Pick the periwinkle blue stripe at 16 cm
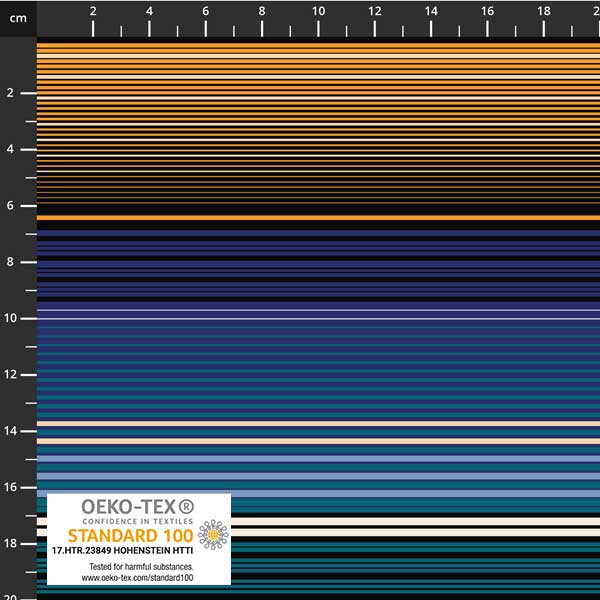Viewport: 600px width, 600px height. (x=400, y=494)
